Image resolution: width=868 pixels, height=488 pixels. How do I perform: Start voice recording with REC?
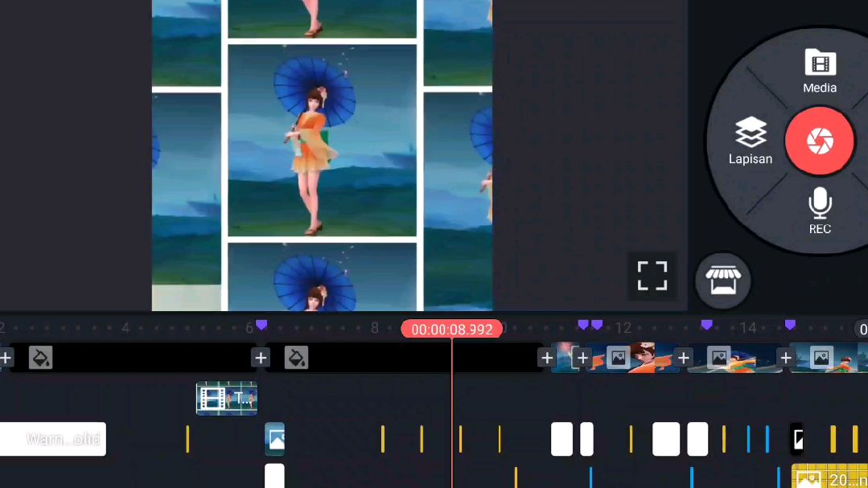point(820,211)
